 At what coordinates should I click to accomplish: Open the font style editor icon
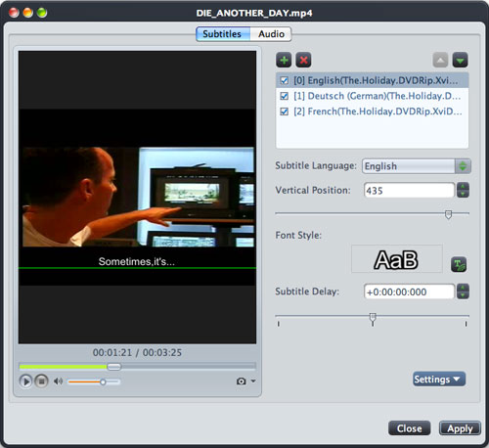tap(459, 264)
